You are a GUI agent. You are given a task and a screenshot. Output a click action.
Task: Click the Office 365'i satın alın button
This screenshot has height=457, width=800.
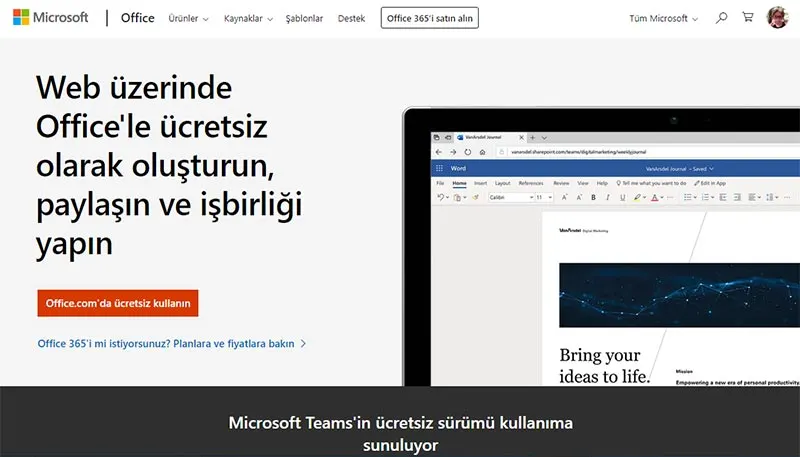[x=429, y=19]
